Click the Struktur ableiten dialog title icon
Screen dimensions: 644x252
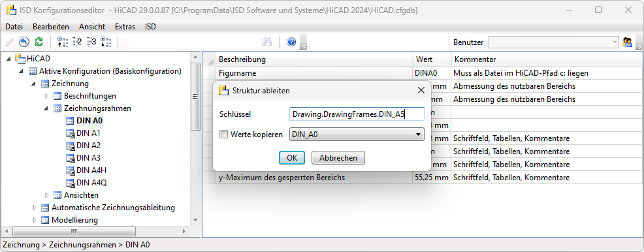(223, 90)
